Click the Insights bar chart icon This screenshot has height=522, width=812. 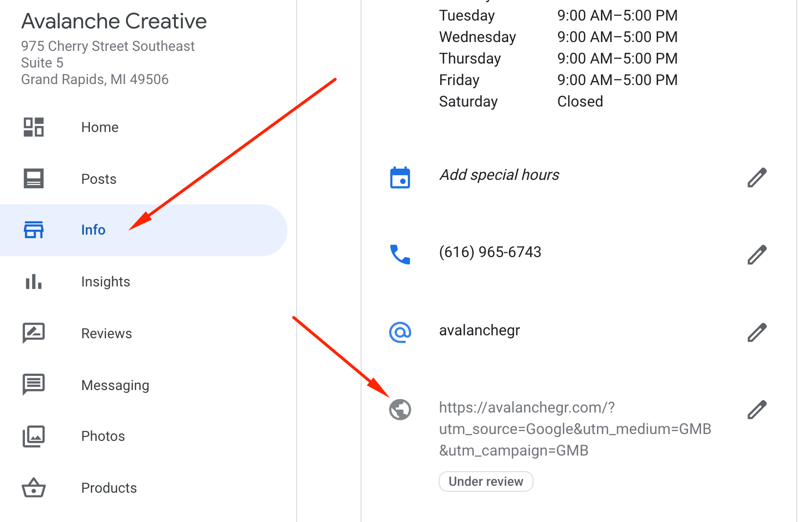click(x=34, y=282)
